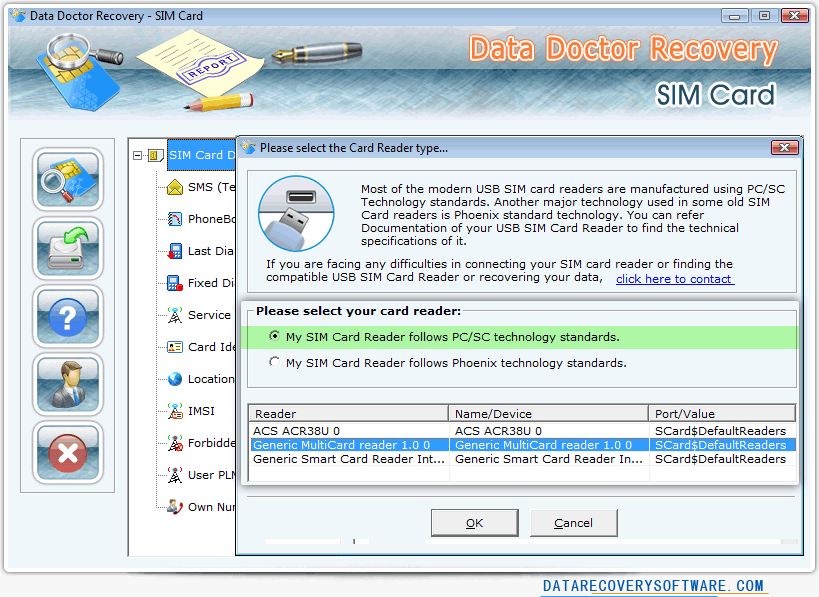This screenshot has height=597, width=819.
Task: Click the Forbidden PLMN tower icon
Action: (x=174, y=443)
